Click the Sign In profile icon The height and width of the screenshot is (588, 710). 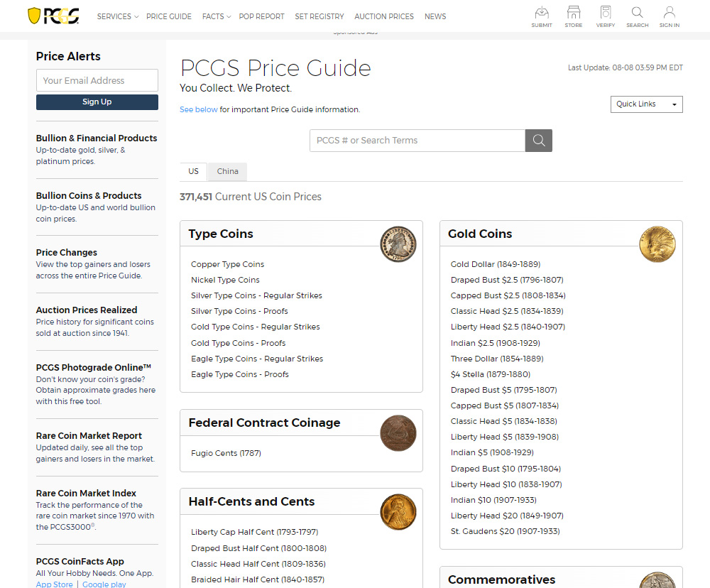coord(669,16)
